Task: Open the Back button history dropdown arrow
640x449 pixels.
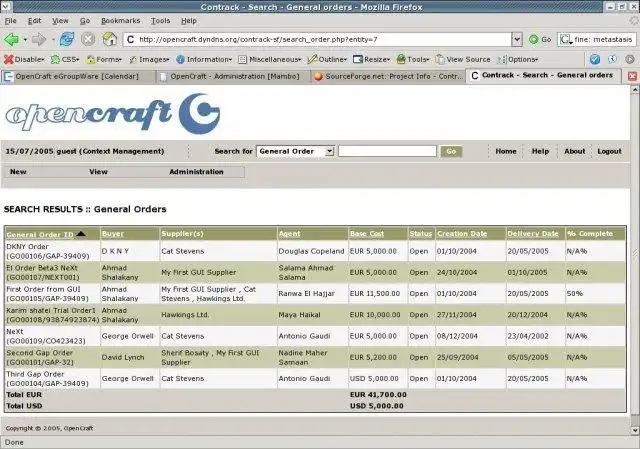Action: coord(25,40)
